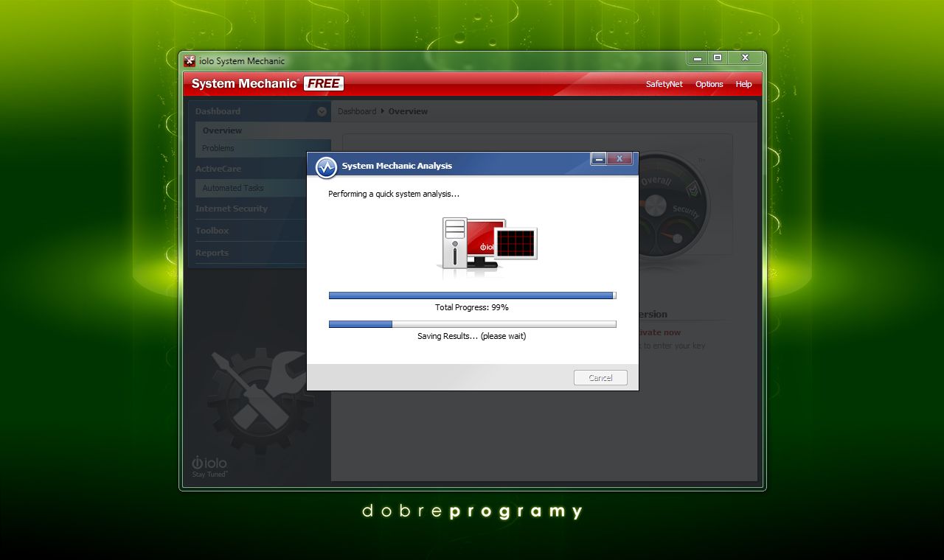Image resolution: width=944 pixels, height=560 pixels.
Task: Close the iolo System Mechanic window
Action: pos(745,57)
